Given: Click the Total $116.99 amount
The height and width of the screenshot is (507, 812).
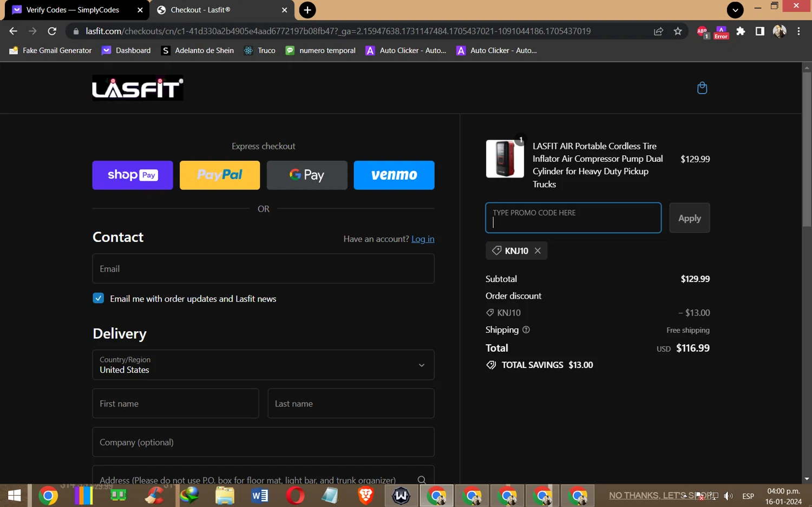Looking at the screenshot, I should [693, 348].
